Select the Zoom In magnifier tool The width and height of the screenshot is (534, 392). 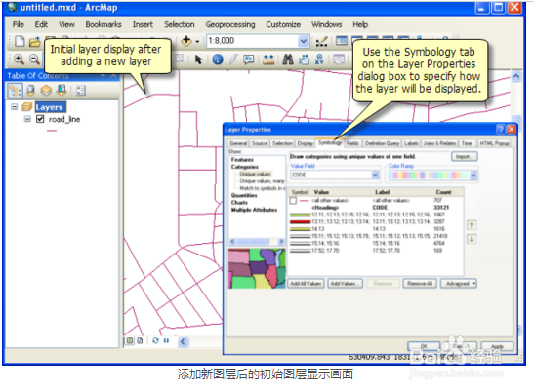[x=19, y=59]
